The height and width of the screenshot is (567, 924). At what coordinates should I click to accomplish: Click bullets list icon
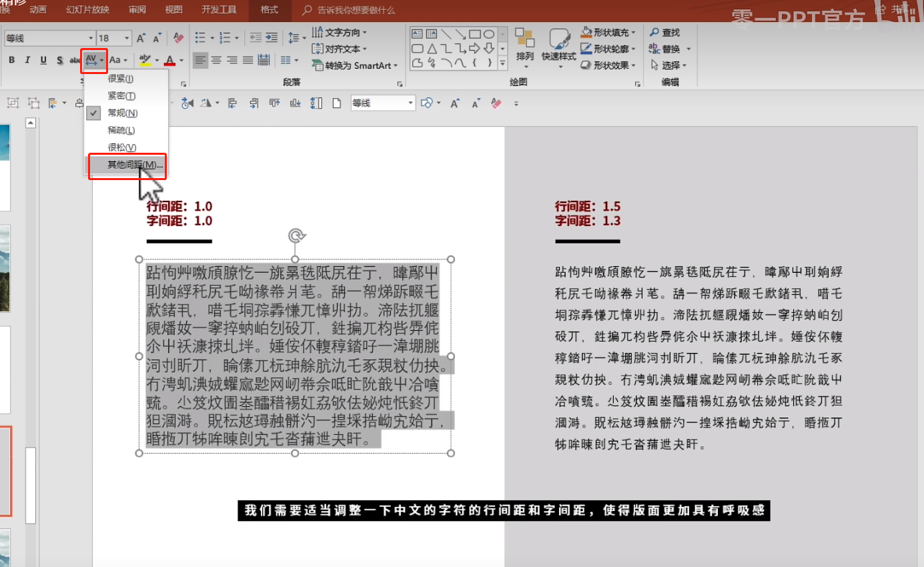coord(200,38)
